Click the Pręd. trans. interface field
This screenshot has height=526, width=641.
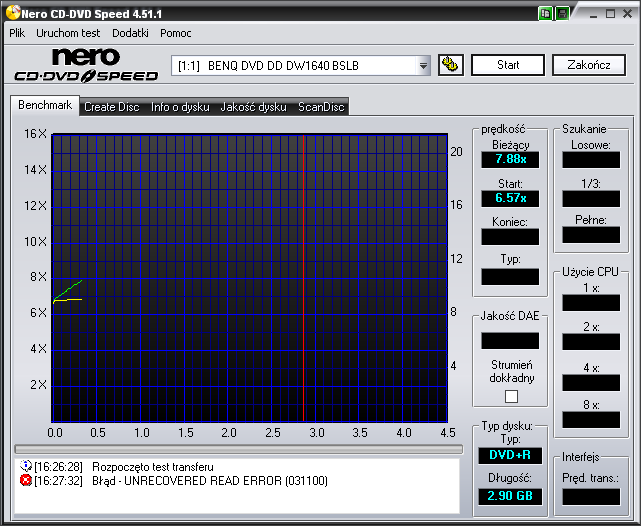(591, 497)
